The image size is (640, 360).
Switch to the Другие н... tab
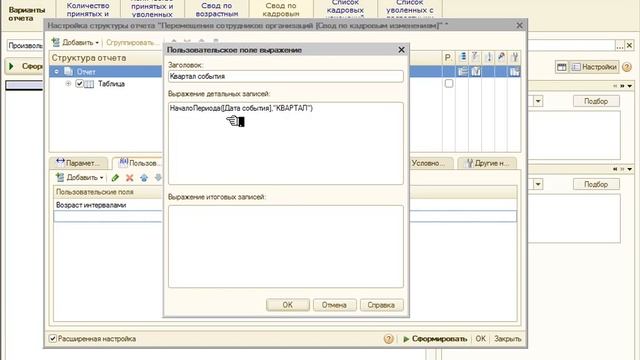[487, 163]
